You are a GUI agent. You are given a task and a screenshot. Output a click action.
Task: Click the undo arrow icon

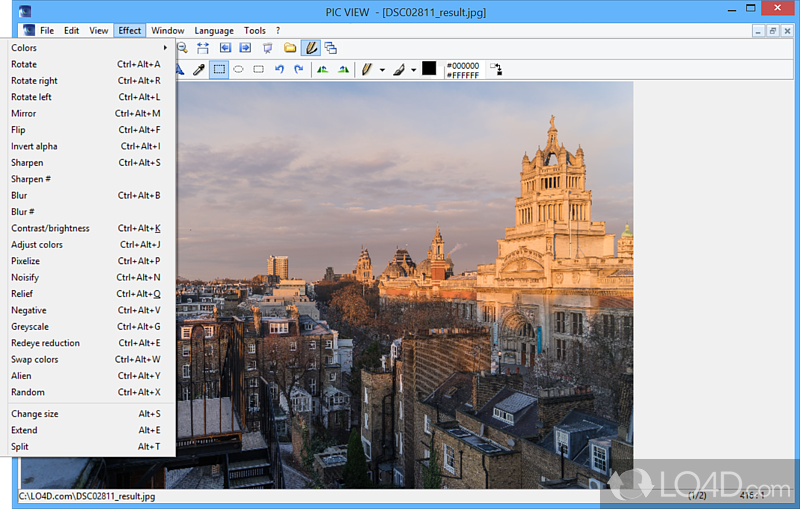(x=279, y=69)
